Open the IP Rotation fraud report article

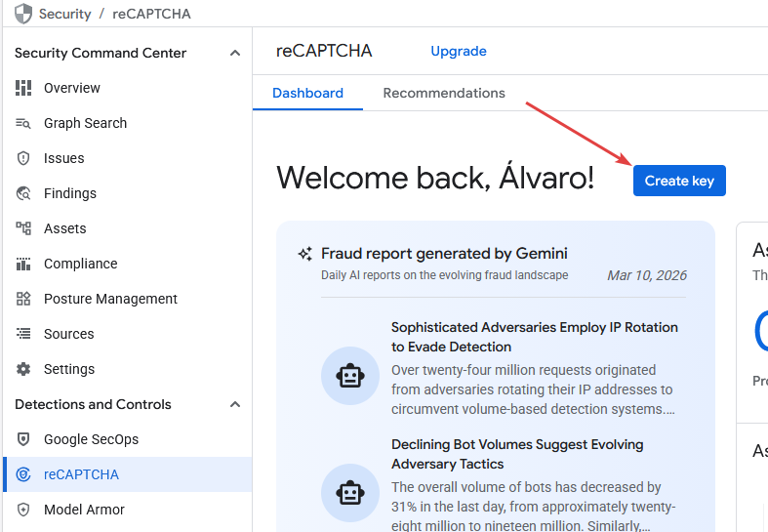(534, 337)
